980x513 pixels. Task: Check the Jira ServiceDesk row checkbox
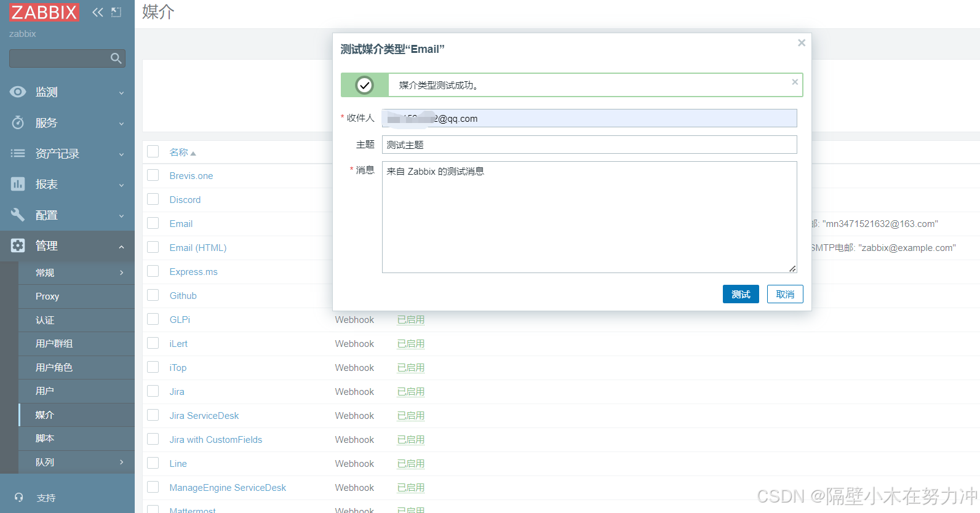click(x=153, y=415)
